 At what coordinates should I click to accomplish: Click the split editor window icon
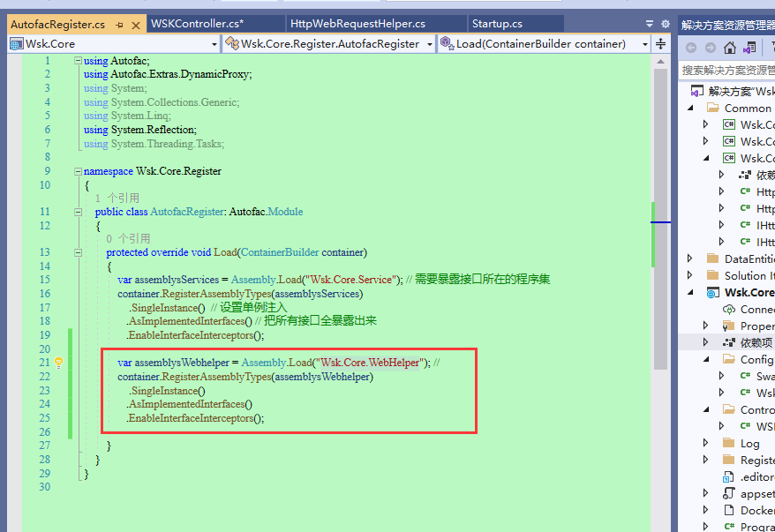click(660, 45)
